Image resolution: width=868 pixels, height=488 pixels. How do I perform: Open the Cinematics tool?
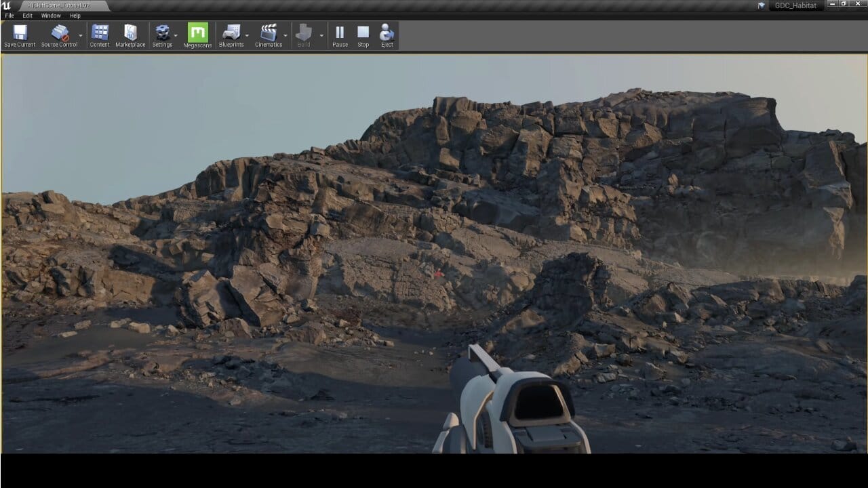(x=268, y=33)
